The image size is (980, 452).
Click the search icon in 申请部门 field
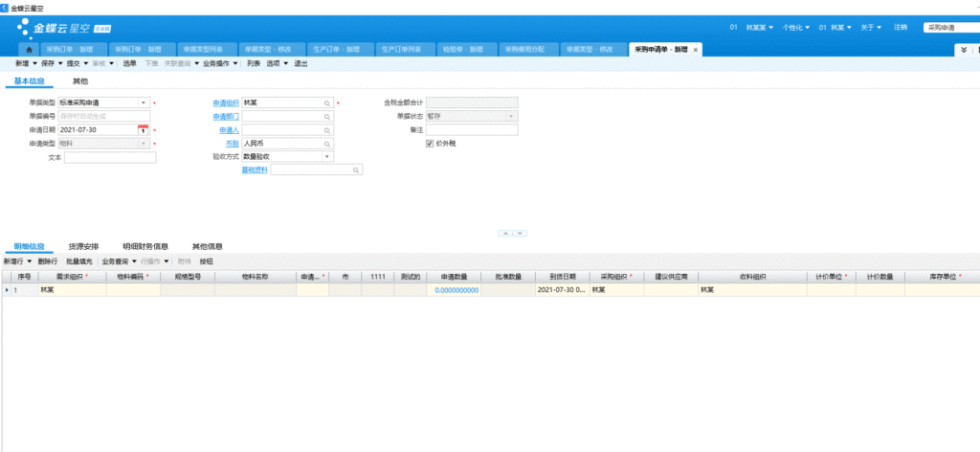coord(327,116)
